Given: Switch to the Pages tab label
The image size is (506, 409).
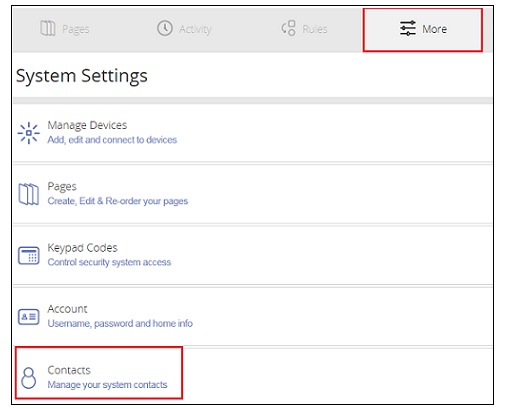Looking at the screenshot, I should 76,29.
